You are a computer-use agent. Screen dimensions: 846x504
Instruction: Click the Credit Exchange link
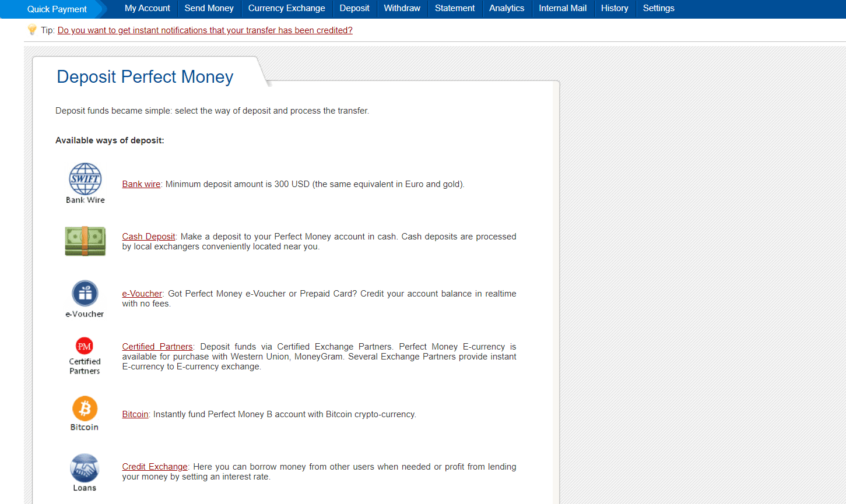coord(155,467)
